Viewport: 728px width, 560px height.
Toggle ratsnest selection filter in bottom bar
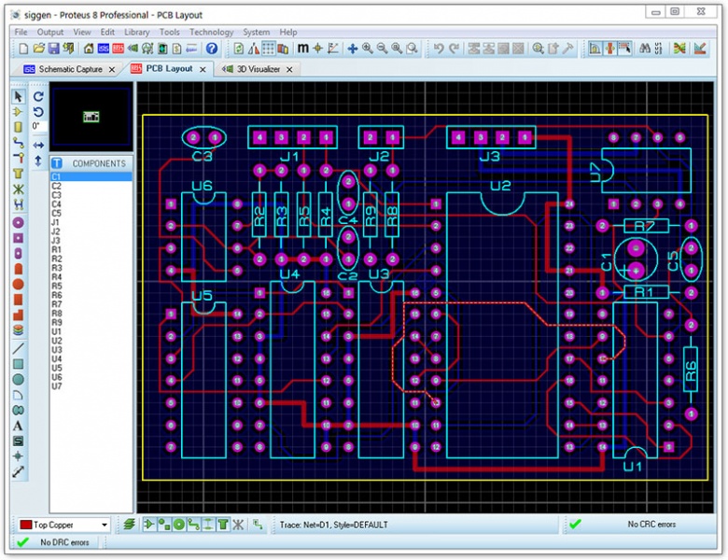(238, 525)
